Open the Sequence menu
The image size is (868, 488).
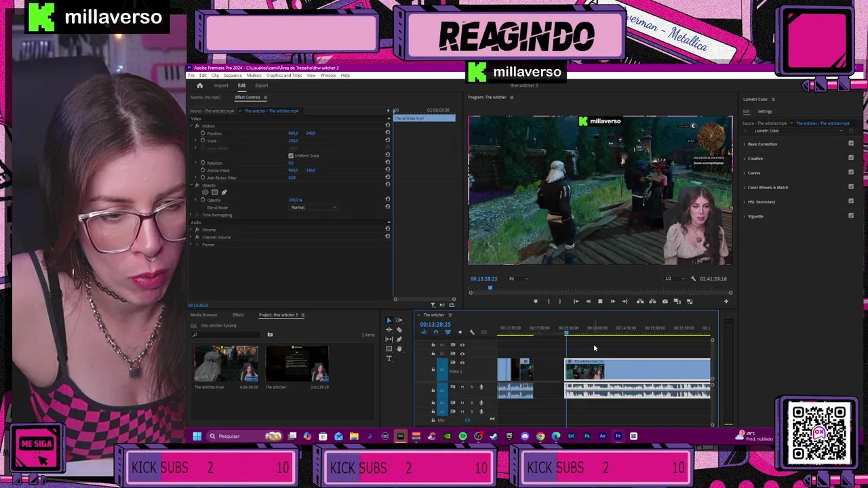tap(233, 75)
